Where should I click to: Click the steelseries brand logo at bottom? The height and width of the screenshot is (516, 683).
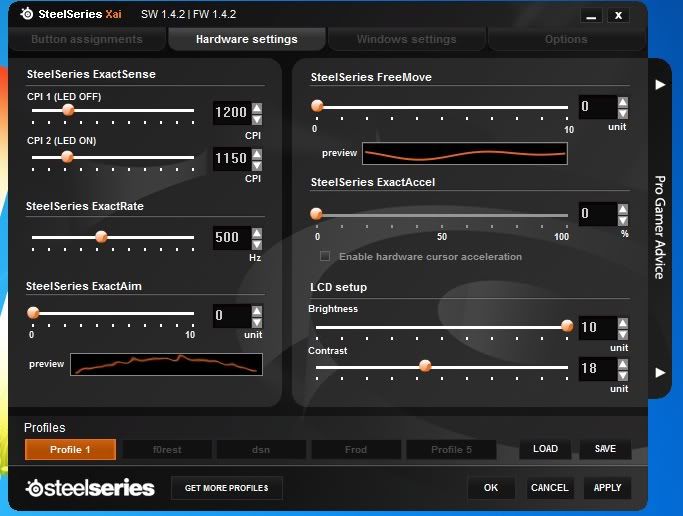[90, 488]
